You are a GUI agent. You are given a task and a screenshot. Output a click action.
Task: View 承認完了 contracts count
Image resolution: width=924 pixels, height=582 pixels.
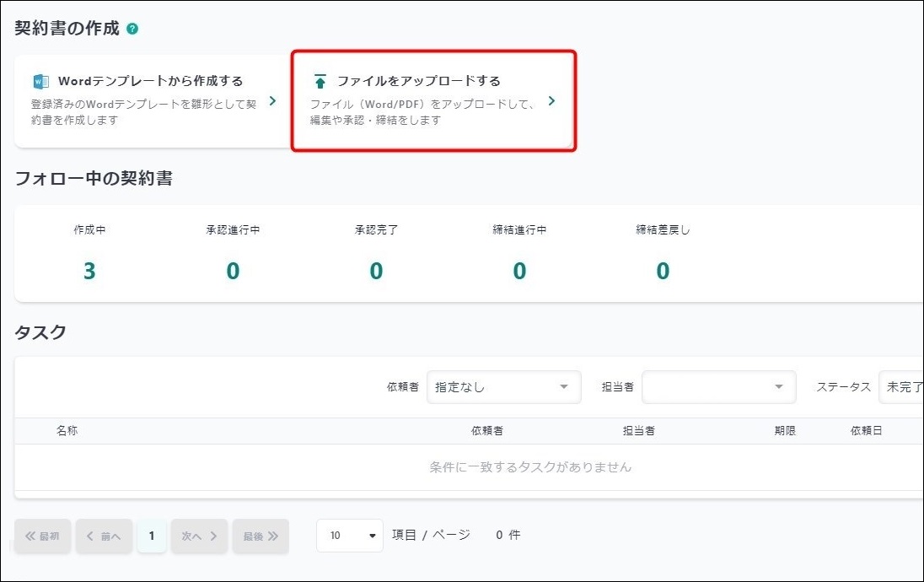click(x=376, y=271)
